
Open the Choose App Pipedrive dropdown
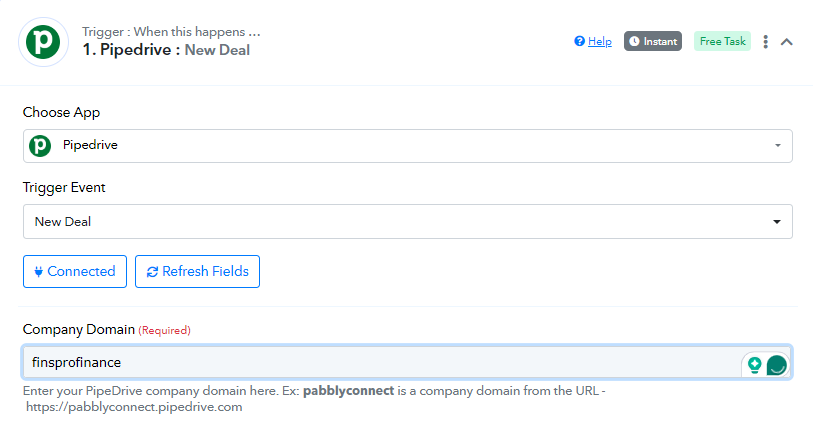coord(408,146)
